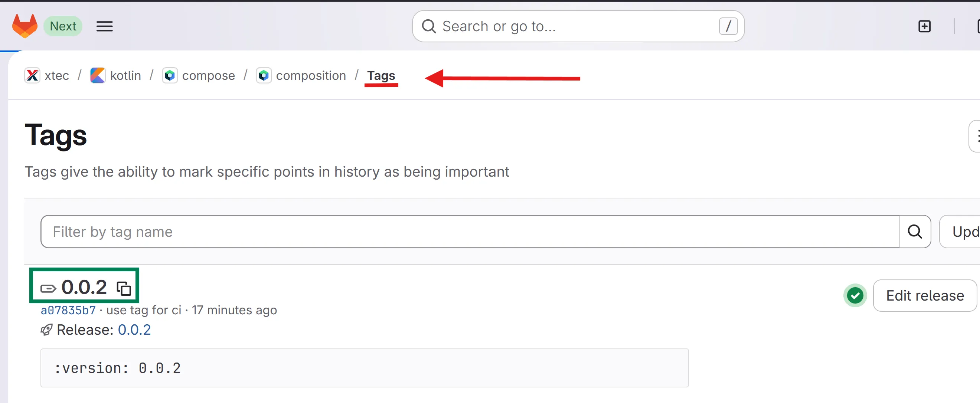Click the GitLab fox logo
980x403 pixels.
[25, 26]
